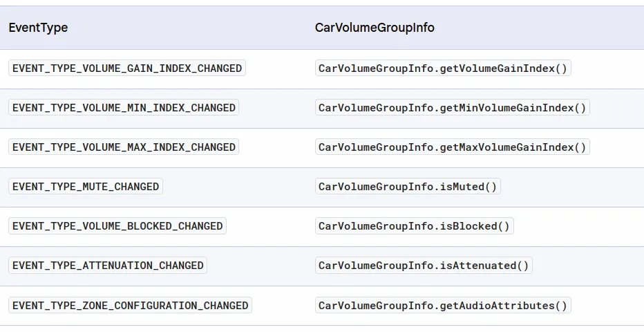Click the EVENT_TYPE_ATTENUATION_CHANGED code label
Image resolution: width=644 pixels, height=332 pixels.
(108, 266)
